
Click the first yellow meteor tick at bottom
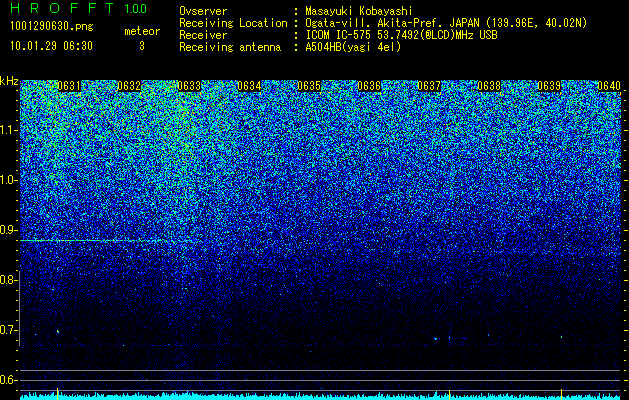[x=58, y=394]
